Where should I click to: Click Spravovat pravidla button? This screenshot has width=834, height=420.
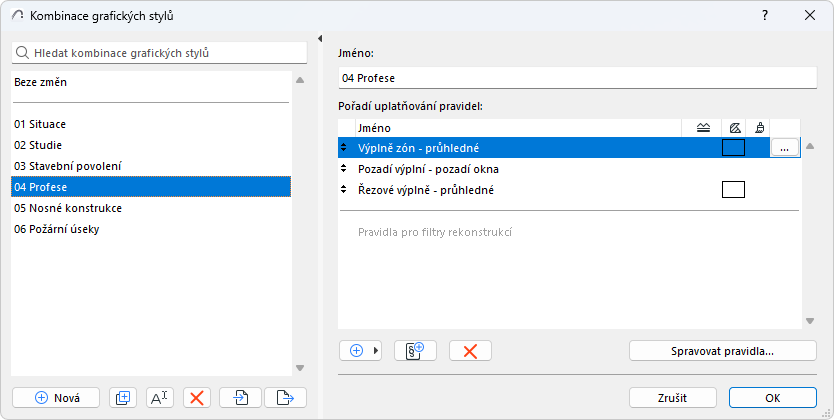(x=723, y=351)
